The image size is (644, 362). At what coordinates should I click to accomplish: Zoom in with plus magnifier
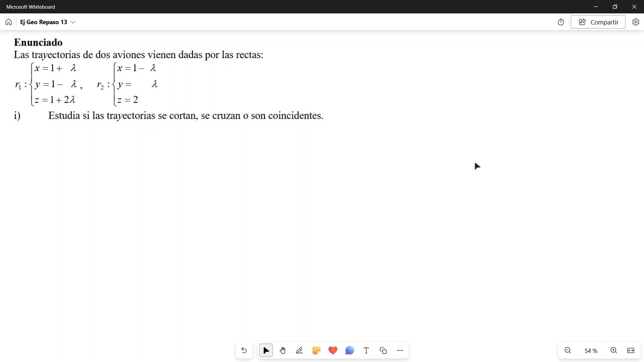(x=614, y=351)
